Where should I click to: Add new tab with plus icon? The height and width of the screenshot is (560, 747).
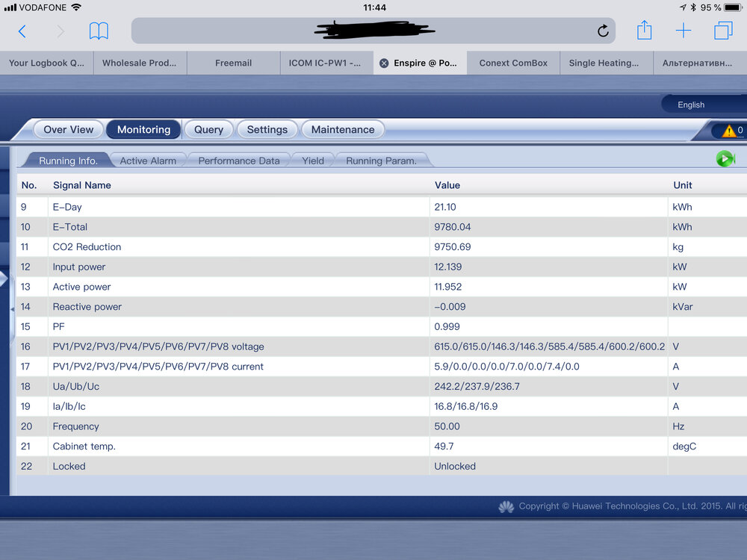point(684,31)
